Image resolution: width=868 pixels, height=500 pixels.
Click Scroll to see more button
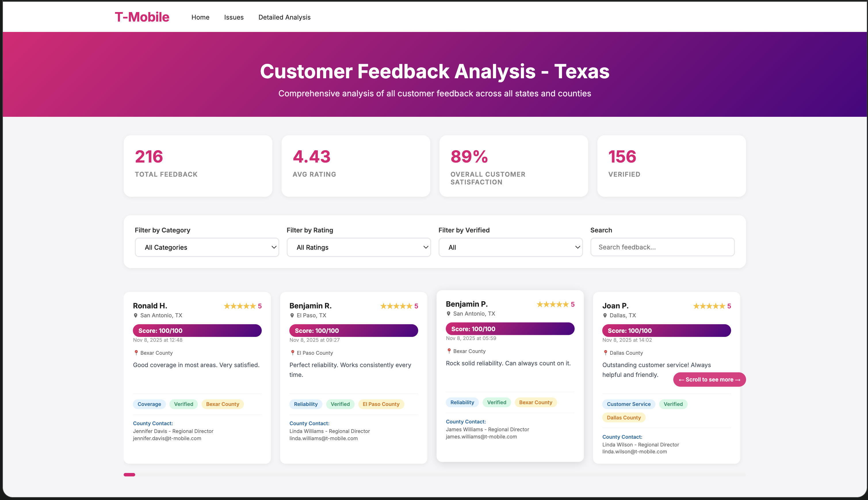point(709,379)
